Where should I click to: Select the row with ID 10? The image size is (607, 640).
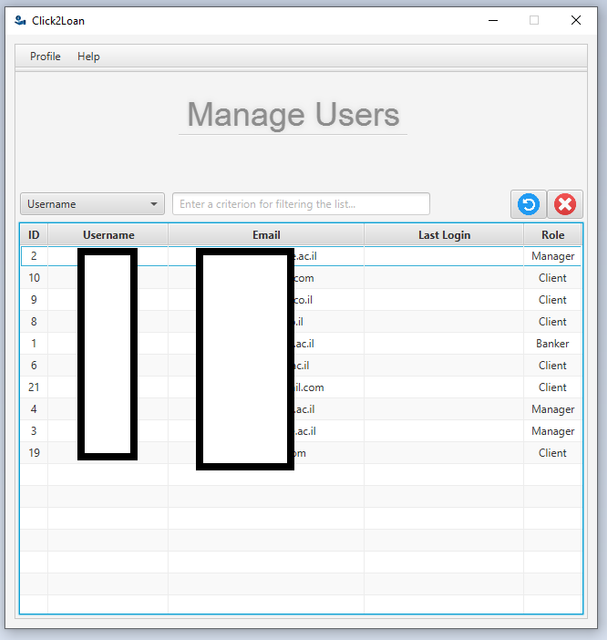tap(301, 278)
